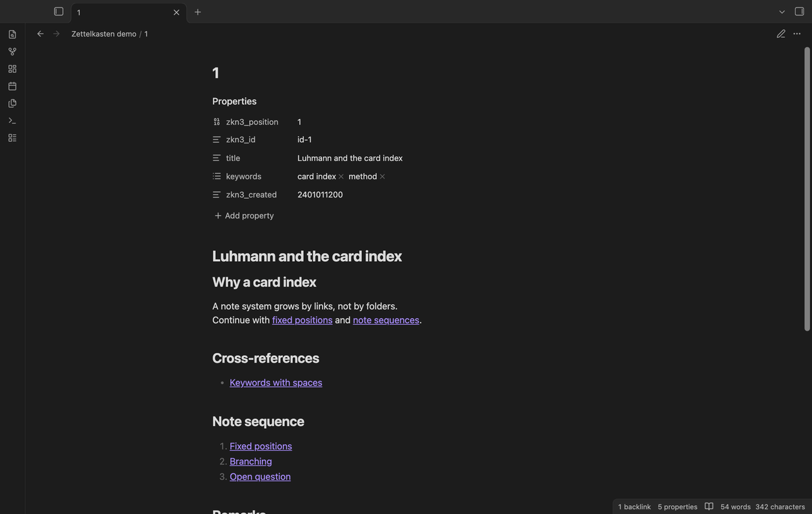Click keywords property list icon
This screenshot has height=514, width=812.
(x=217, y=177)
